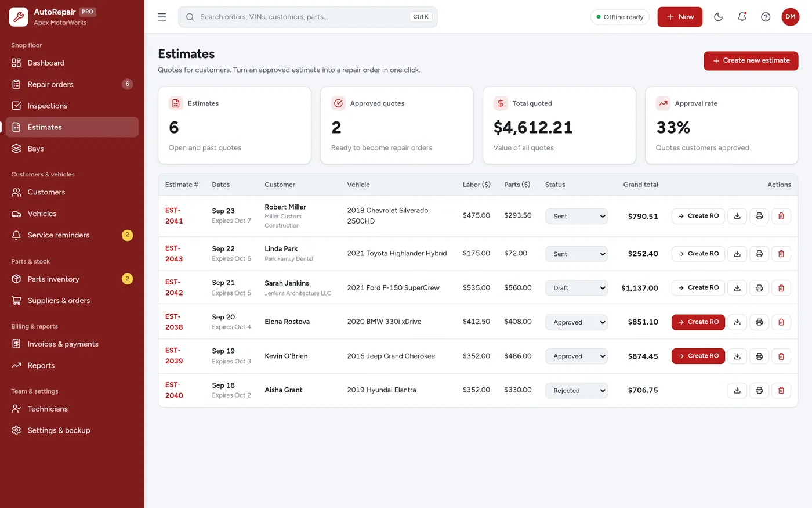
Task: Click the Approval rate stat card
Action: [x=722, y=125]
